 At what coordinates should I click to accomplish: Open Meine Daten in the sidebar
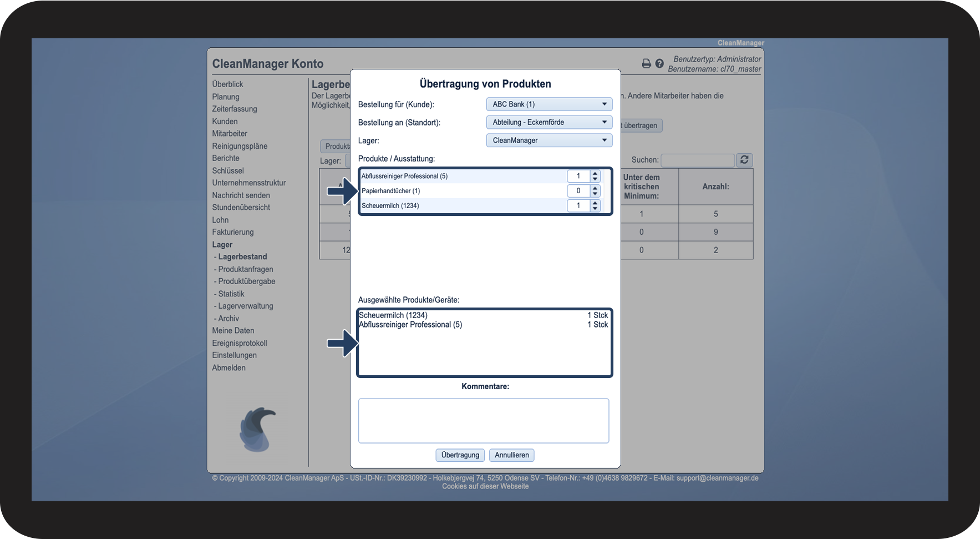[233, 331]
